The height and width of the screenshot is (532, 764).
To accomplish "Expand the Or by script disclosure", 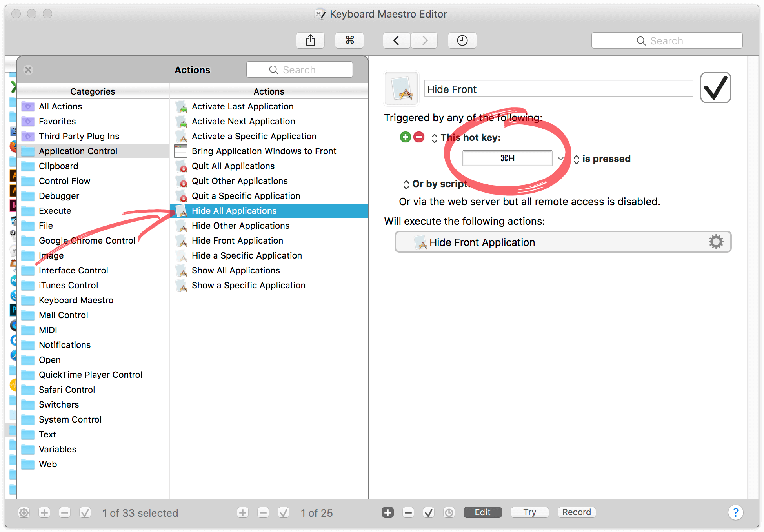I will (x=406, y=184).
